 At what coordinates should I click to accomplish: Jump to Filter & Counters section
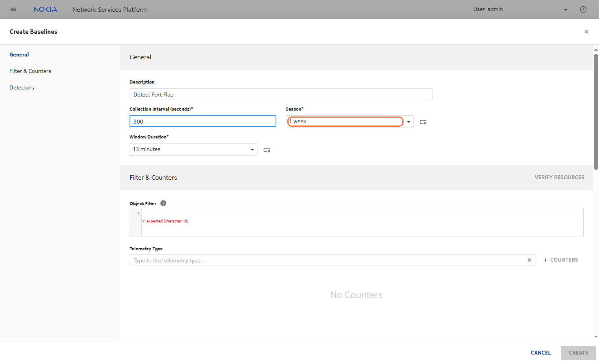tap(30, 71)
